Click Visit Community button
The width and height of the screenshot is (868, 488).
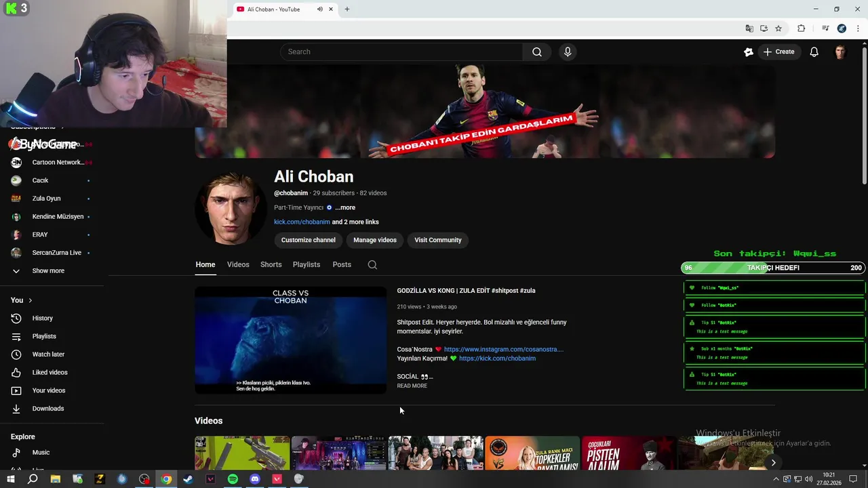pyautogui.click(x=438, y=240)
